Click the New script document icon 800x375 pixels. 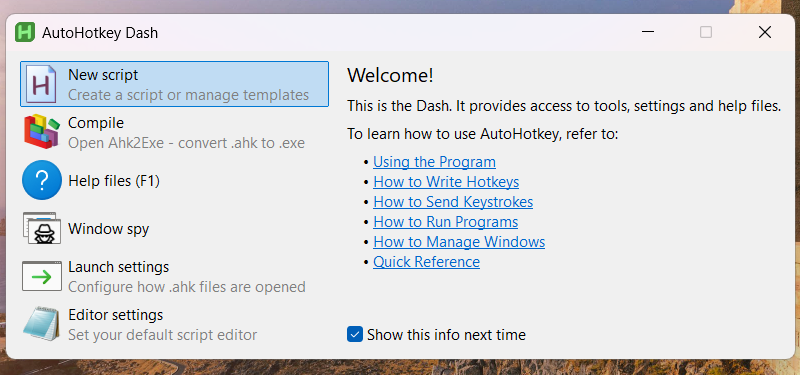pos(42,84)
